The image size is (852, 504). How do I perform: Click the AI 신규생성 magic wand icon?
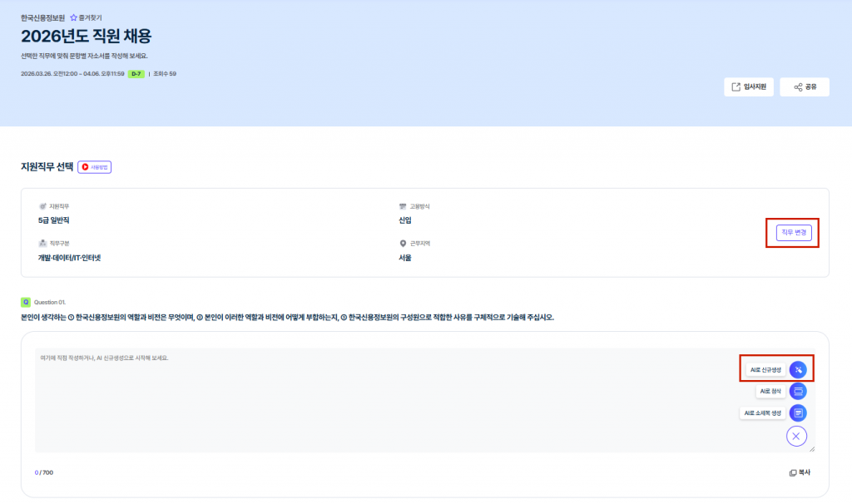[798, 369]
